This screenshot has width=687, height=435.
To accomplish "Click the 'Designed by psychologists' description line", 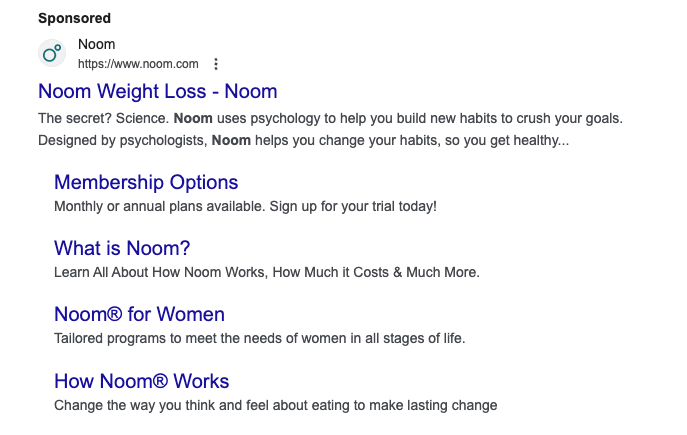I will click(304, 140).
